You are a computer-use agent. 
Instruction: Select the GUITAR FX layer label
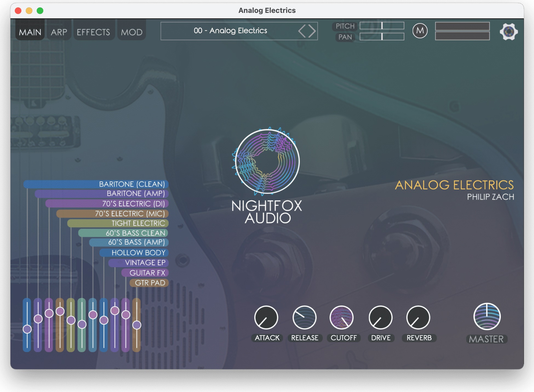pyautogui.click(x=145, y=273)
